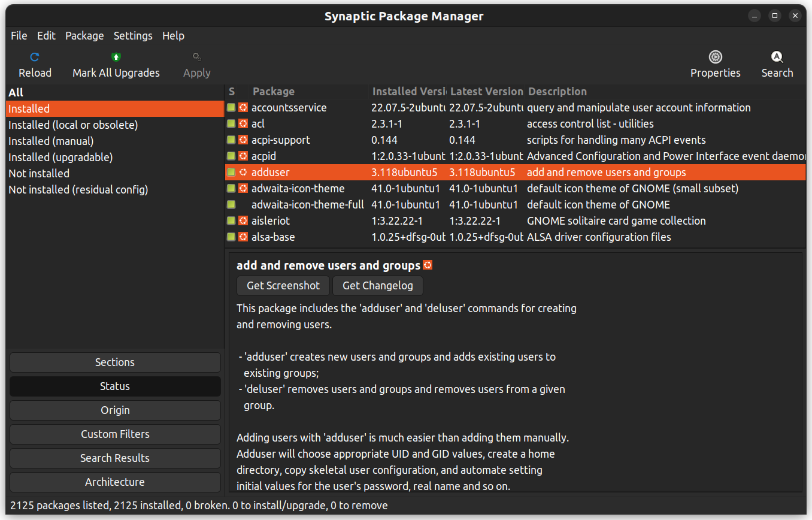Toggle status checkbox for adduser
Image resolution: width=812 pixels, height=520 pixels.
pyautogui.click(x=231, y=173)
